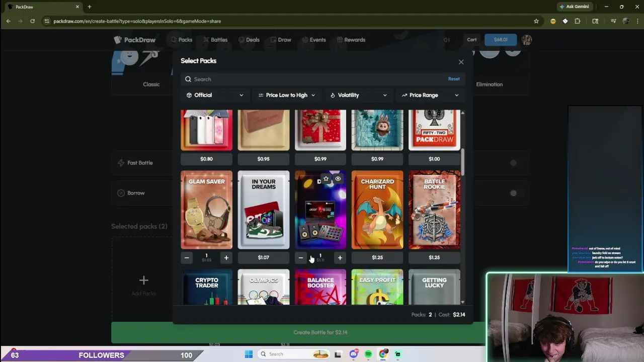
Task: Pick the Easy Profit pack
Action: pyautogui.click(x=377, y=287)
